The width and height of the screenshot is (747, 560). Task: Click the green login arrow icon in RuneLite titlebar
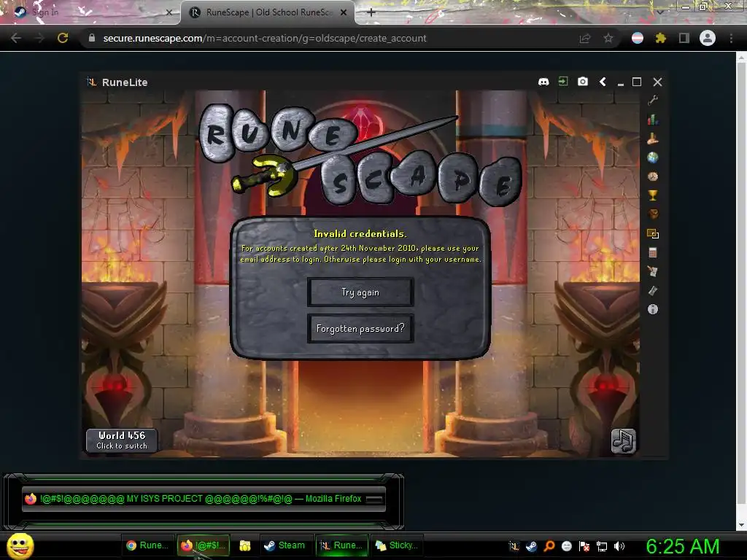563,82
